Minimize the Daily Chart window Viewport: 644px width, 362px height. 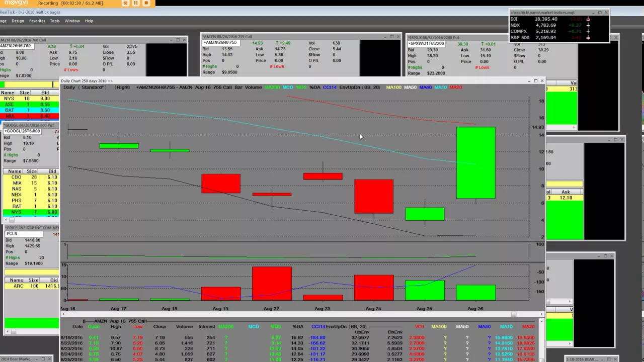(x=529, y=80)
